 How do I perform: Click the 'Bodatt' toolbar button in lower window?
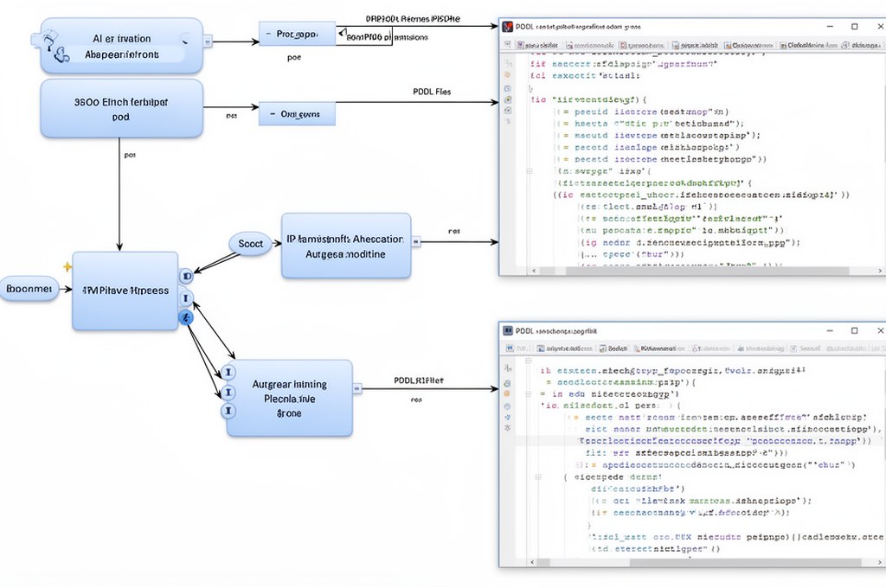click(x=613, y=348)
